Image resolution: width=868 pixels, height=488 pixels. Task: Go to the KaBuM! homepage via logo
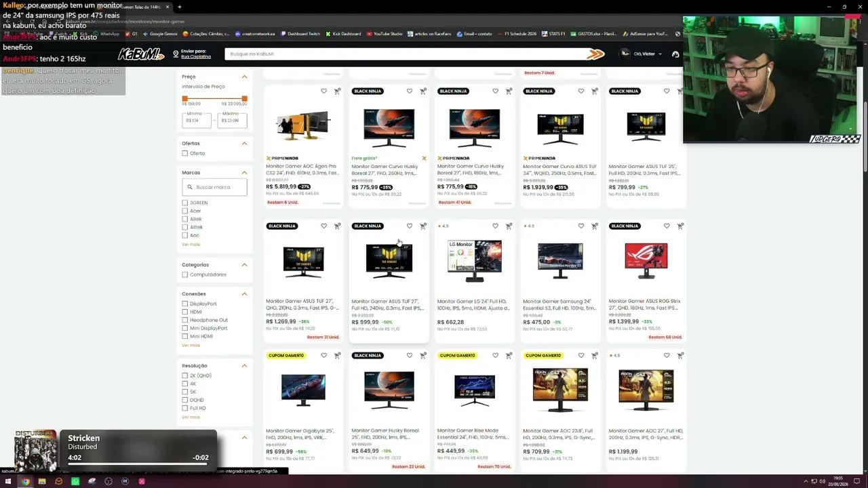point(141,54)
